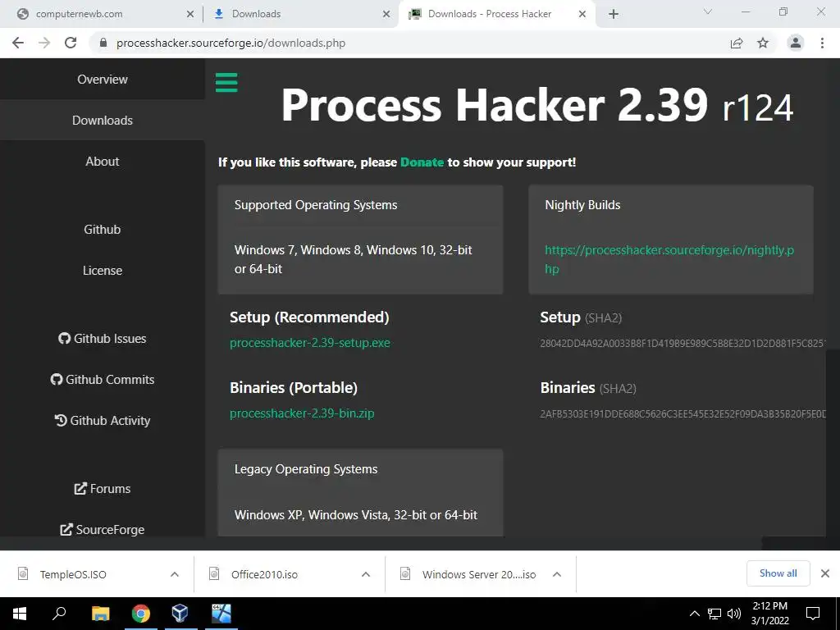
Task: Toggle the green hamburger menu icon
Action: coord(226,83)
